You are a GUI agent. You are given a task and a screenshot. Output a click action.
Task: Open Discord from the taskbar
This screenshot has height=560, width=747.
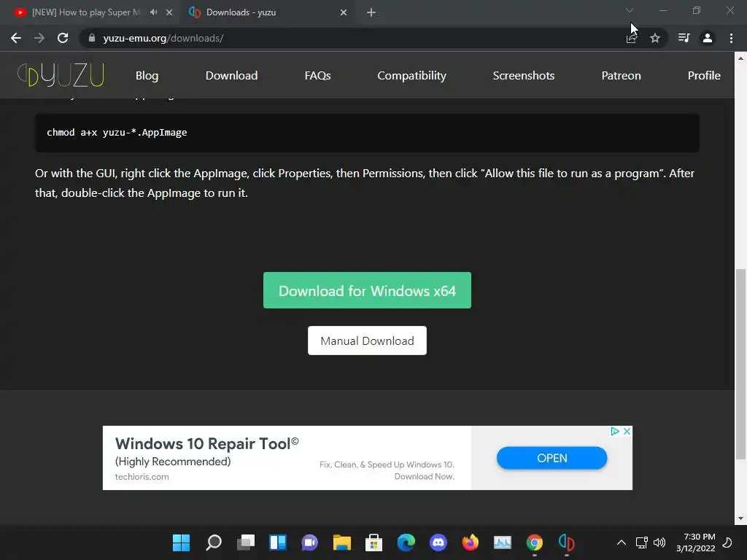(438, 542)
